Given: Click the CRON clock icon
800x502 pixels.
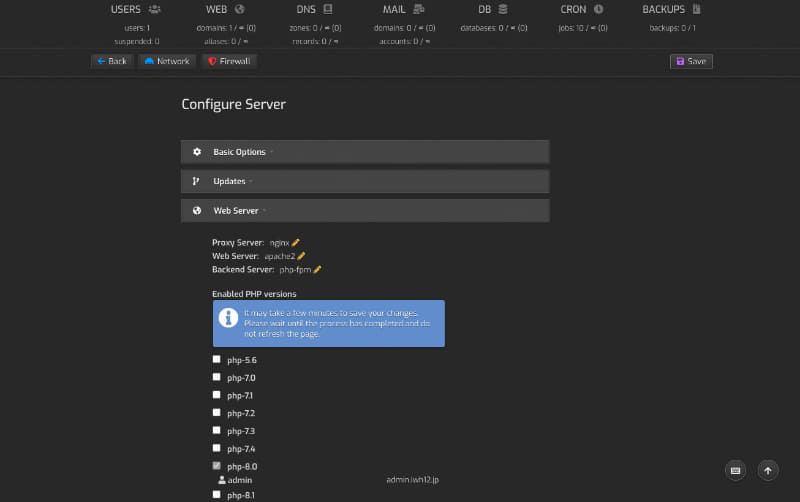Looking at the screenshot, I should (598, 9).
